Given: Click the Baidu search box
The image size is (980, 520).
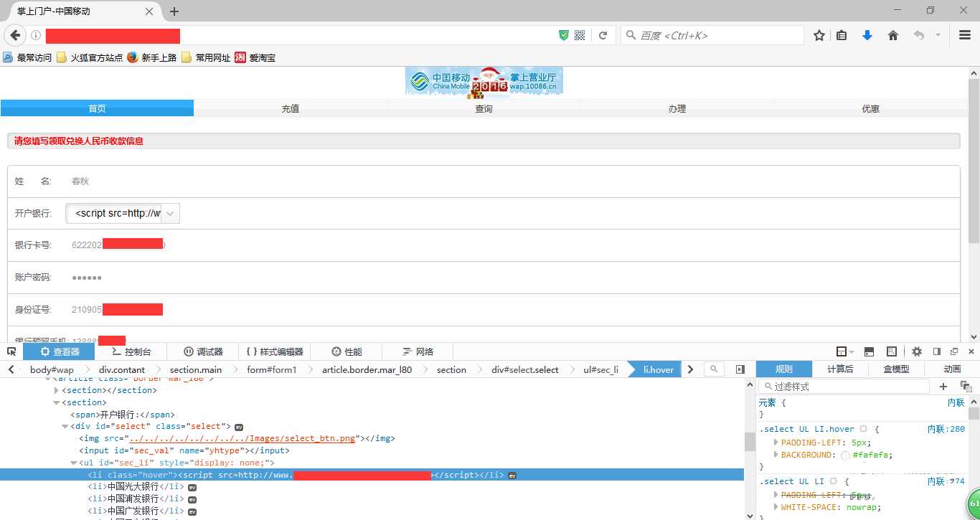Looking at the screenshot, I should [x=712, y=35].
